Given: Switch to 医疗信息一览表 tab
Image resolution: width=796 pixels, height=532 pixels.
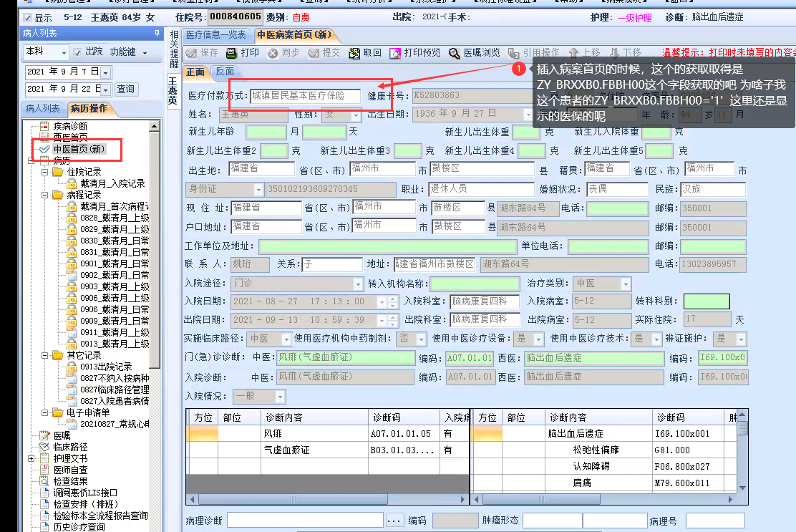Looking at the screenshot, I should [x=216, y=35].
